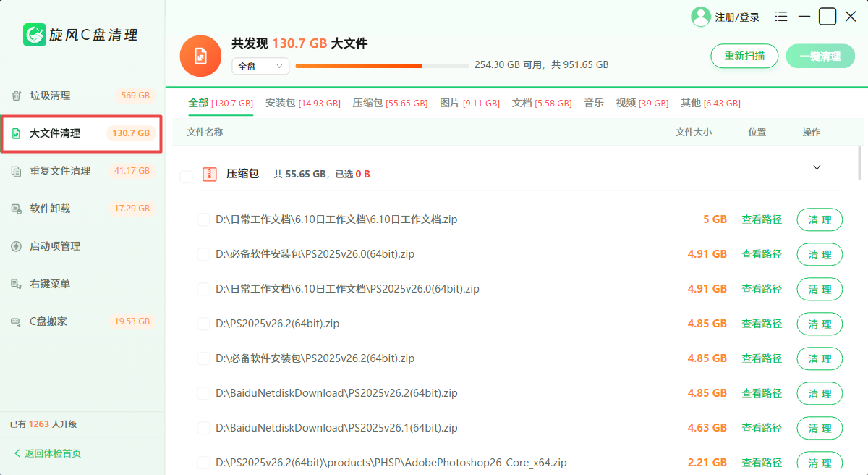Image resolution: width=868 pixels, height=475 pixels.
Task: Click the 旋风C盘清理 app logo icon
Action: [35, 34]
